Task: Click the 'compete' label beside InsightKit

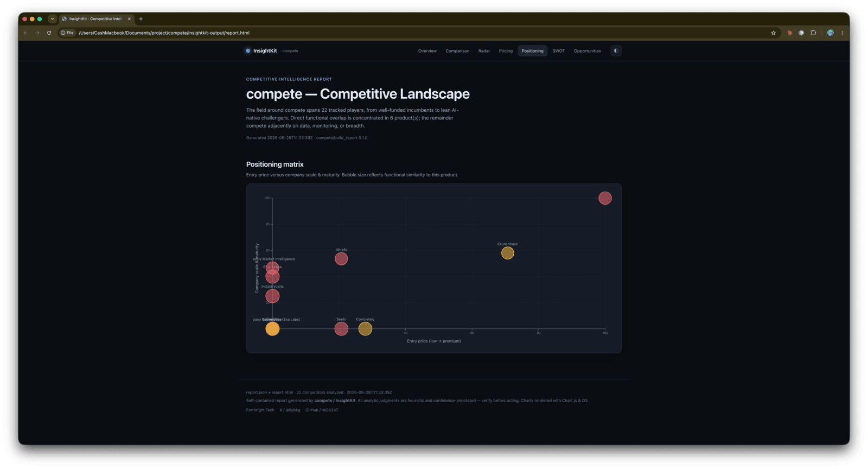Action: click(x=290, y=51)
